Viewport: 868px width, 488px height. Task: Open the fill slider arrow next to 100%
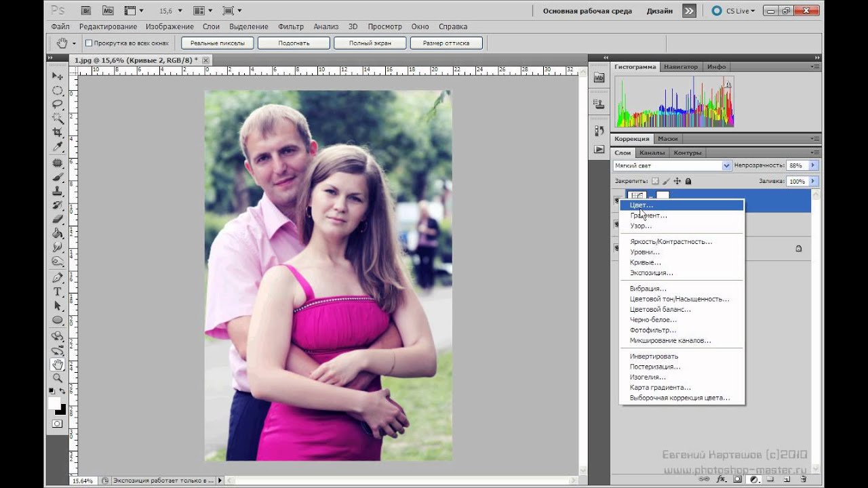point(813,181)
